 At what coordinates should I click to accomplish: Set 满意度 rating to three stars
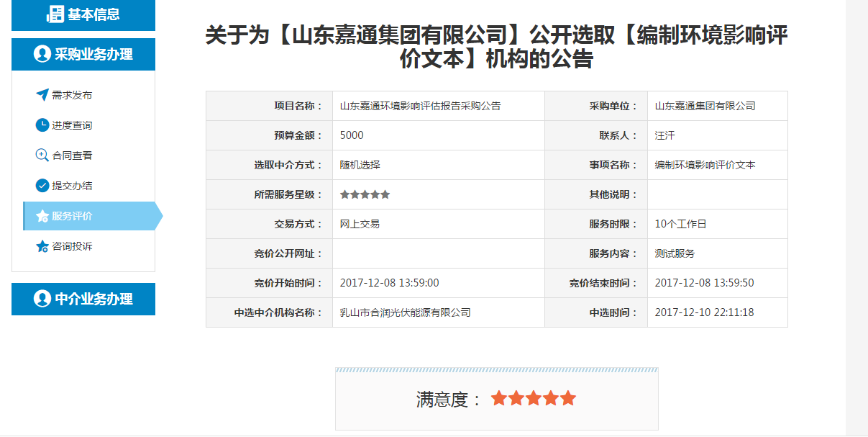pyautogui.click(x=534, y=399)
